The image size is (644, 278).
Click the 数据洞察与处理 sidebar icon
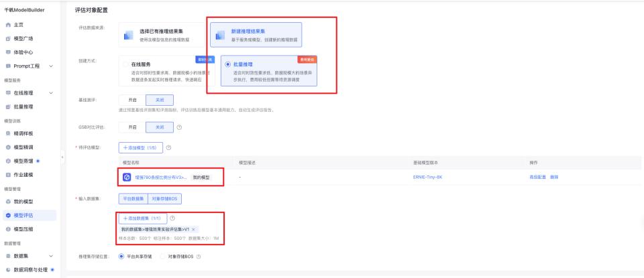pyautogui.click(x=8, y=269)
